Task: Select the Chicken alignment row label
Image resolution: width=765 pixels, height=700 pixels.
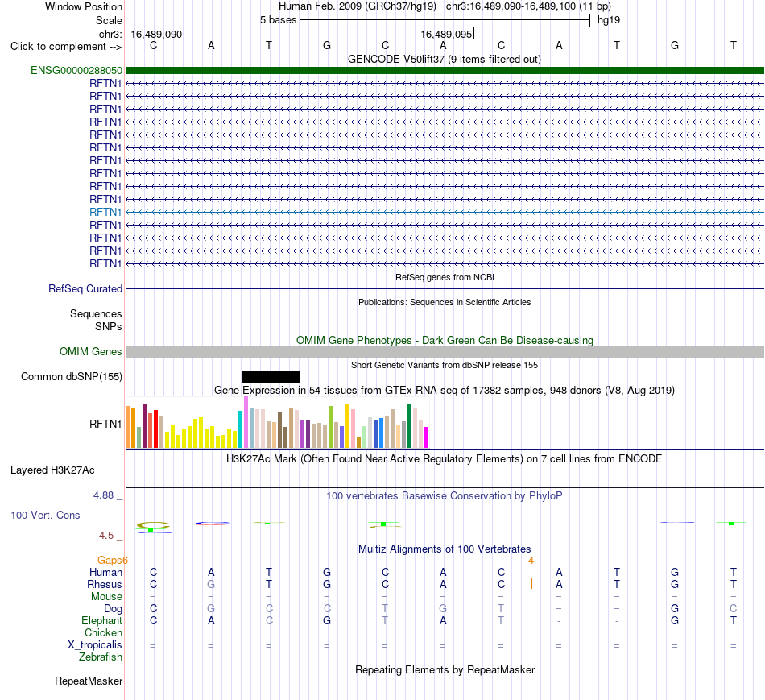Action: [x=103, y=632]
